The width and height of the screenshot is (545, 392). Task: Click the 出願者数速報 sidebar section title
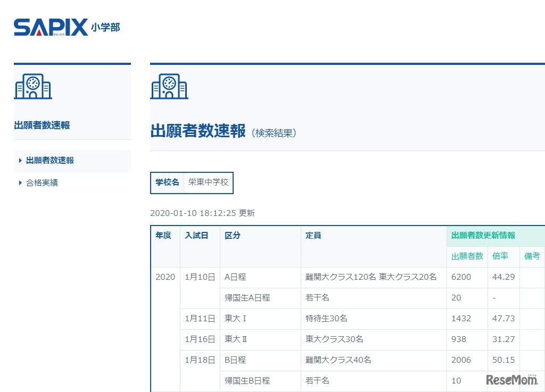tap(42, 126)
